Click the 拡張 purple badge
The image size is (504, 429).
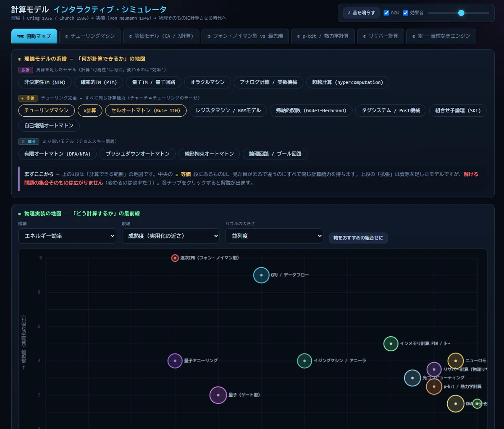point(26,70)
